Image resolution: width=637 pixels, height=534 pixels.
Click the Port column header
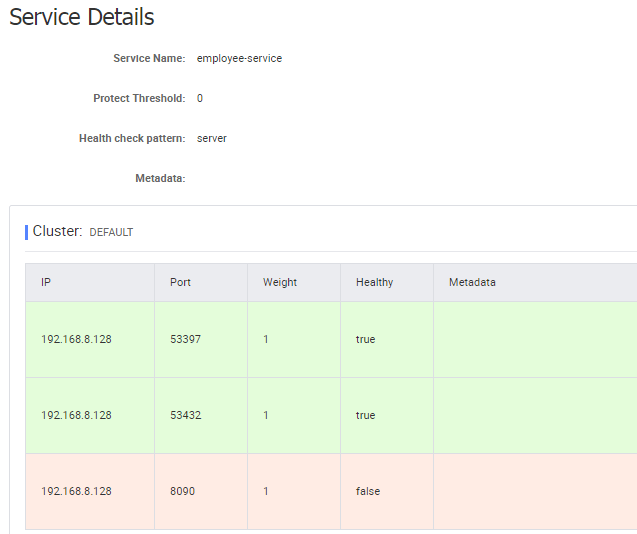point(180,283)
